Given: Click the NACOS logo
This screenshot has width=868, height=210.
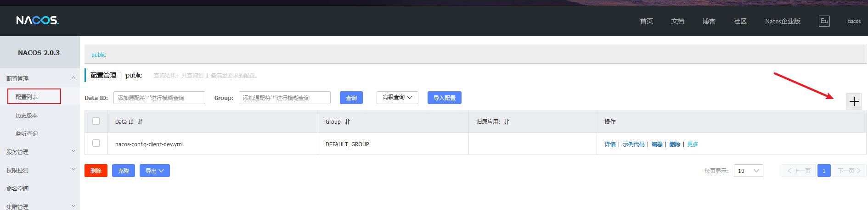Looking at the screenshot, I should pos(37,21).
